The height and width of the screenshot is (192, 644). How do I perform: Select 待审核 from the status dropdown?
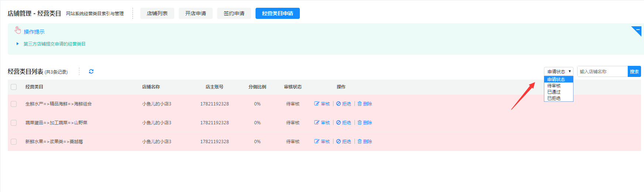pyautogui.click(x=554, y=86)
